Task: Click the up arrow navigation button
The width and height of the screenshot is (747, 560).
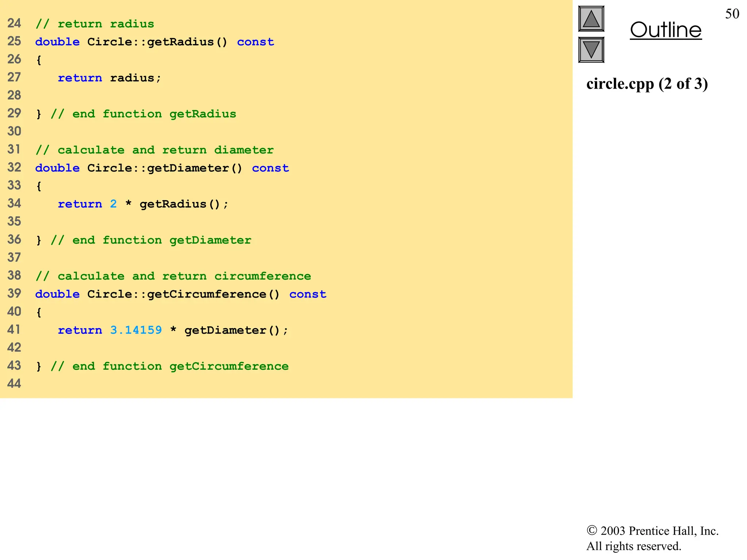Action: tap(591, 19)
